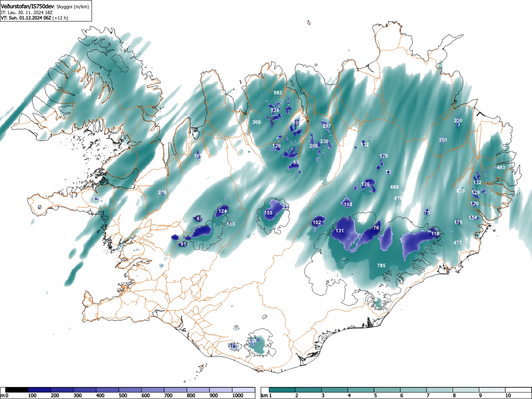Click the 175 visibility value on the map
The height and width of the screenshot is (399, 532).
[458, 222]
